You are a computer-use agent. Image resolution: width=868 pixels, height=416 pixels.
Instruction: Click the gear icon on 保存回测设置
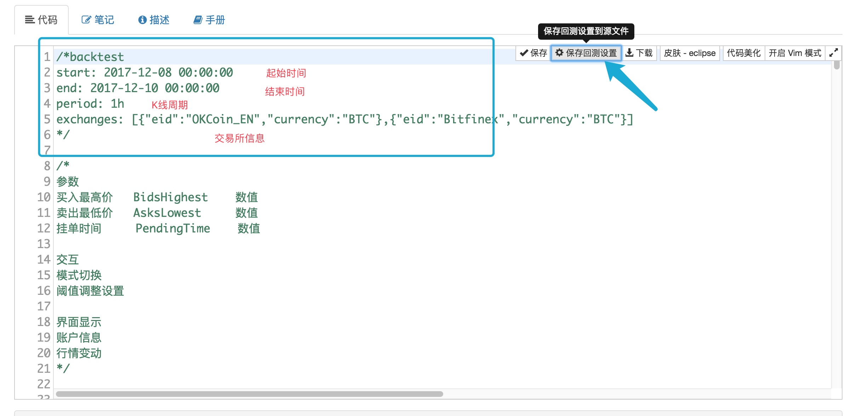(x=559, y=53)
